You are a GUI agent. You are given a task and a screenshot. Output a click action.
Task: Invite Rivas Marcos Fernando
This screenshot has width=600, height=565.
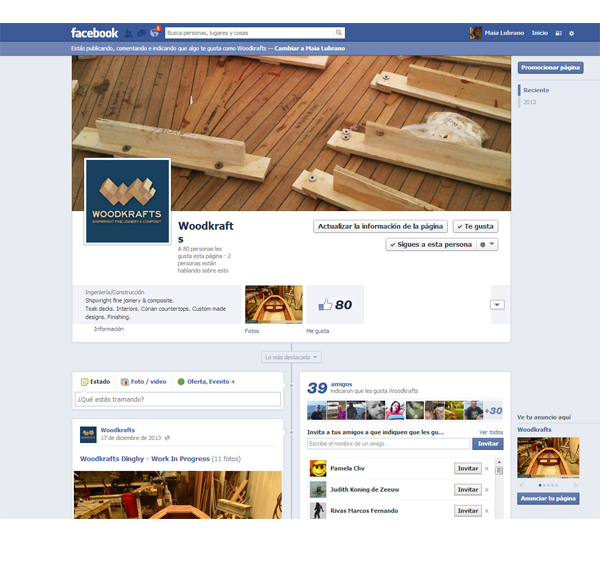tap(468, 511)
